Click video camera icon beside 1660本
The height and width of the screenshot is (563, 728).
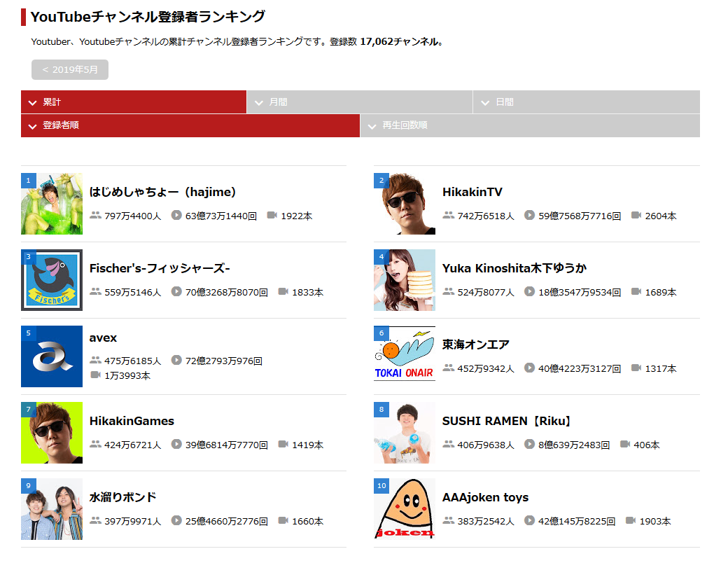click(x=283, y=520)
